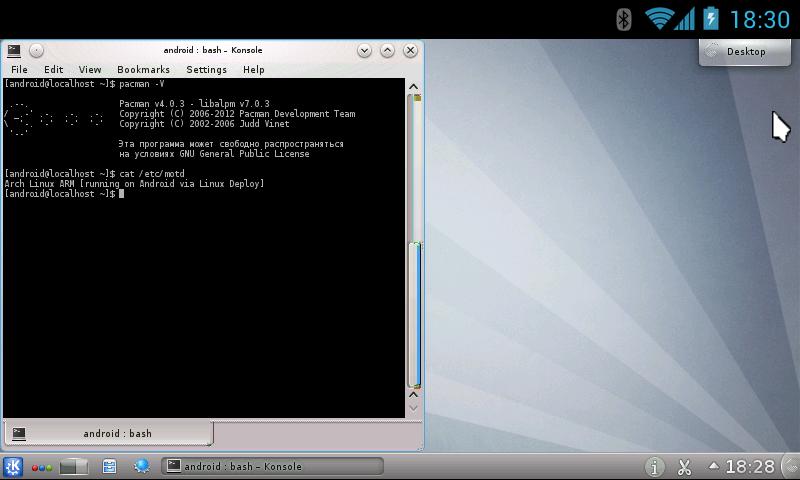
Task: Expand the Bookmarks menu
Action: click(x=143, y=70)
